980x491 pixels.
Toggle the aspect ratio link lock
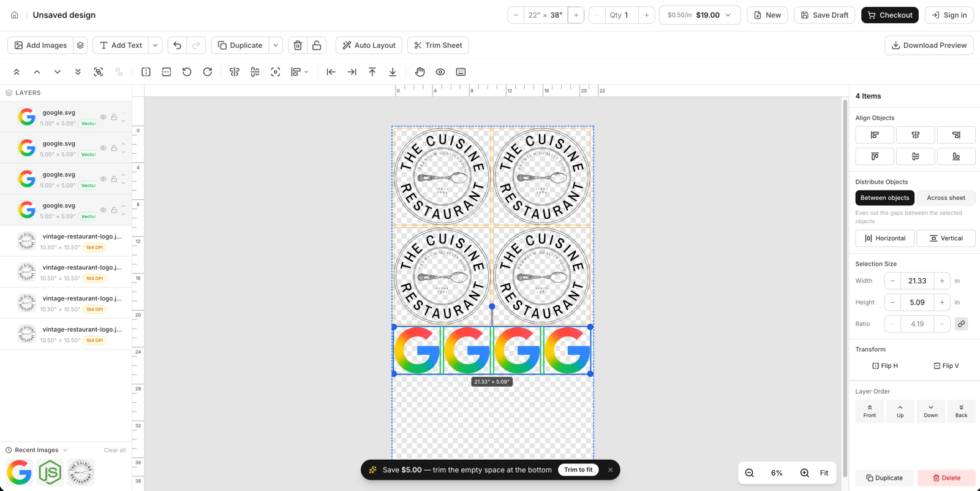point(961,324)
